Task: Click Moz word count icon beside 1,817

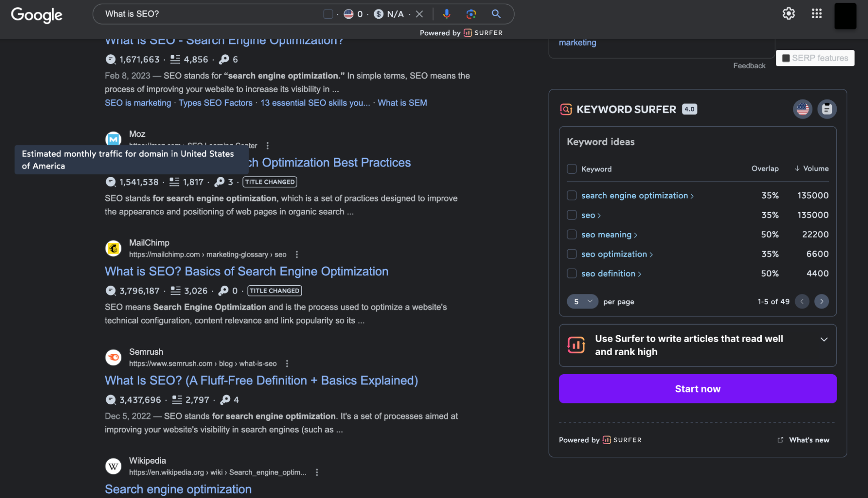Action: [174, 182]
